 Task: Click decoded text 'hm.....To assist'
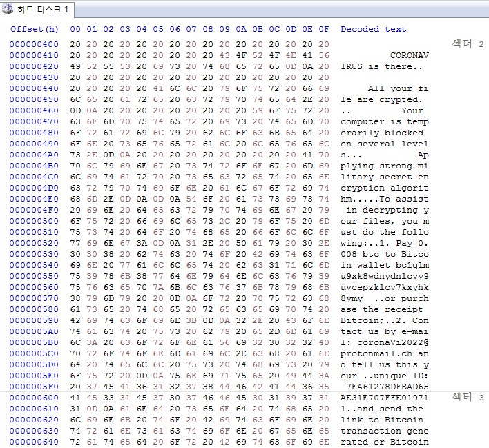pos(385,199)
